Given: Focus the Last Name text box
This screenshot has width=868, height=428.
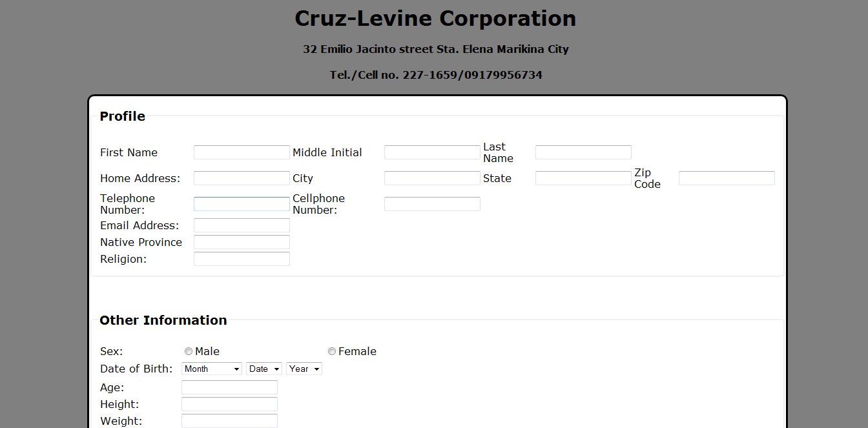Looking at the screenshot, I should point(583,152).
